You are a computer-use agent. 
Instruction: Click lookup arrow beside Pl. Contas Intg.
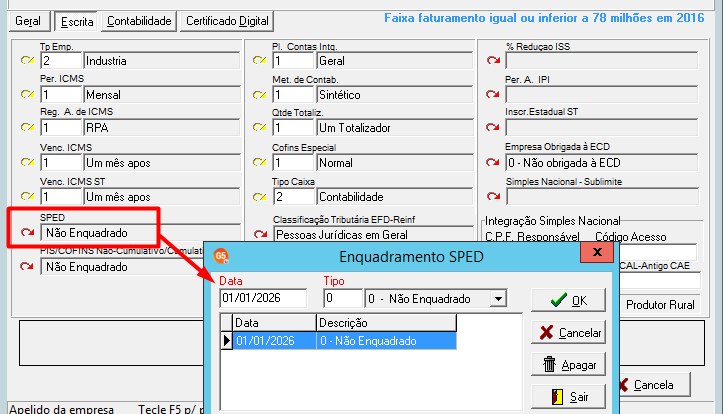tap(260, 60)
